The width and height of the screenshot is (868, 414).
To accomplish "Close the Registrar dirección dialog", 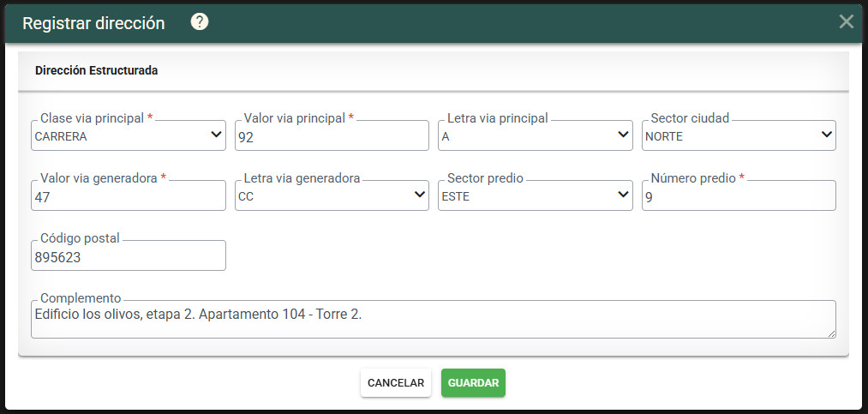I will coord(847,21).
